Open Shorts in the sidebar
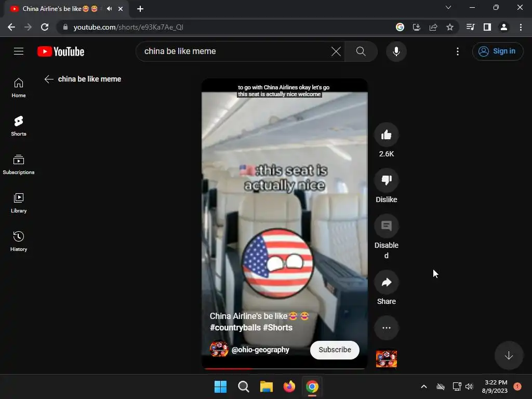 click(19, 126)
